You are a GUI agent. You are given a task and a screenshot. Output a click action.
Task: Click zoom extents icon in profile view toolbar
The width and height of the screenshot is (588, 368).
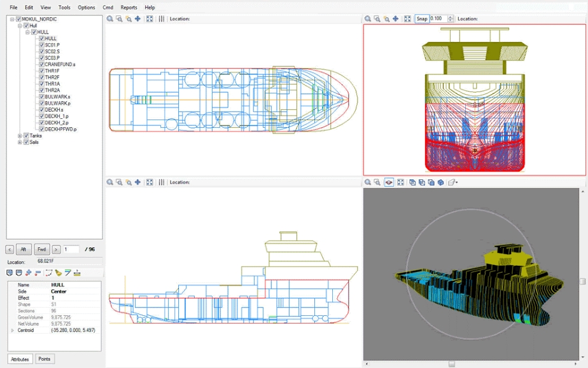click(x=150, y=182)
